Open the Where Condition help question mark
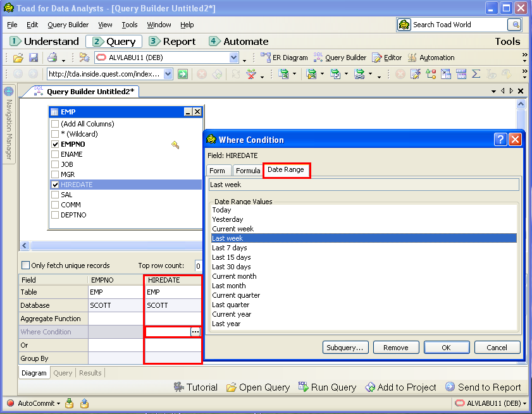The image size is (532, 414). pos(500,139)
